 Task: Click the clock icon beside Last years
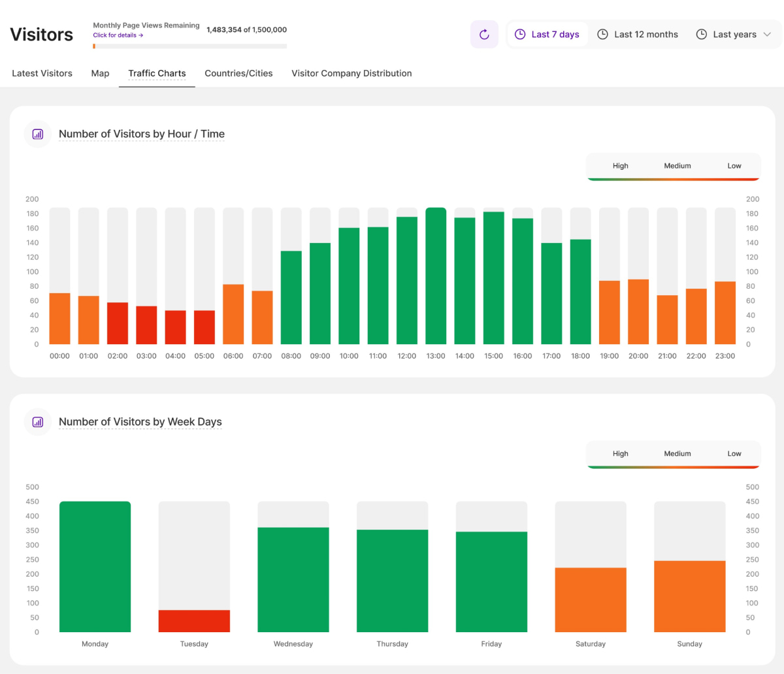click(701, 35)
